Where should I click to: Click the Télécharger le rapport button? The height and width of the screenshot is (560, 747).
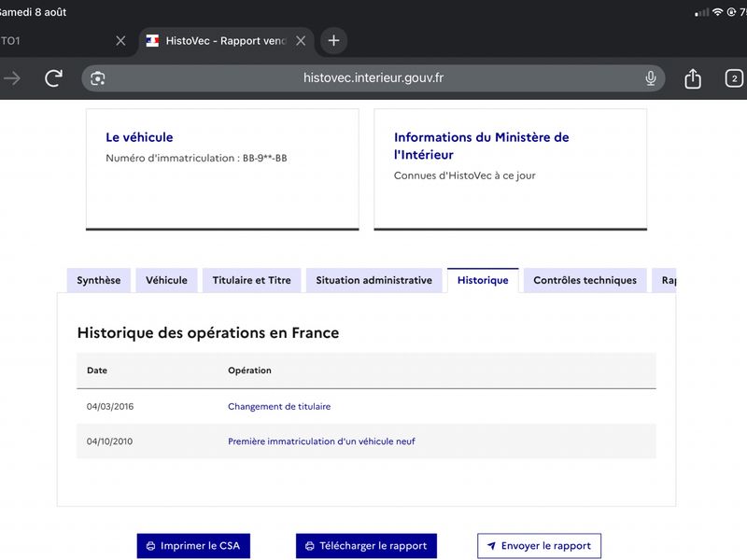(366, 546)
